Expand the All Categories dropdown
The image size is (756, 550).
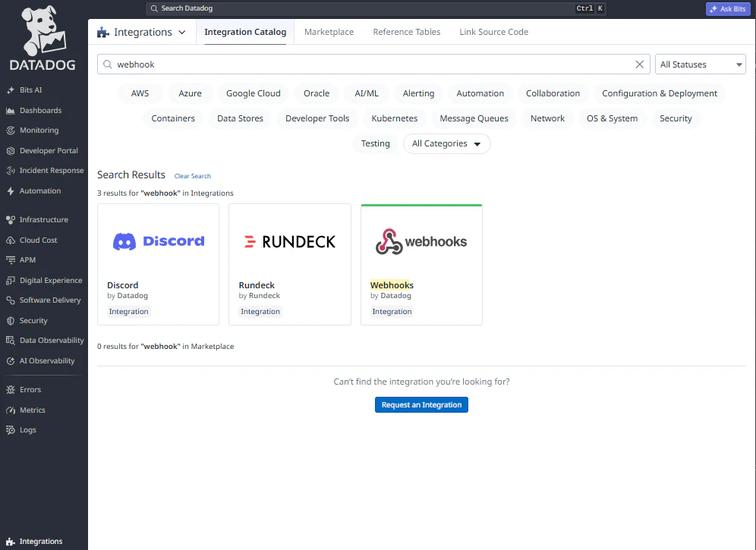coord(446,143)
